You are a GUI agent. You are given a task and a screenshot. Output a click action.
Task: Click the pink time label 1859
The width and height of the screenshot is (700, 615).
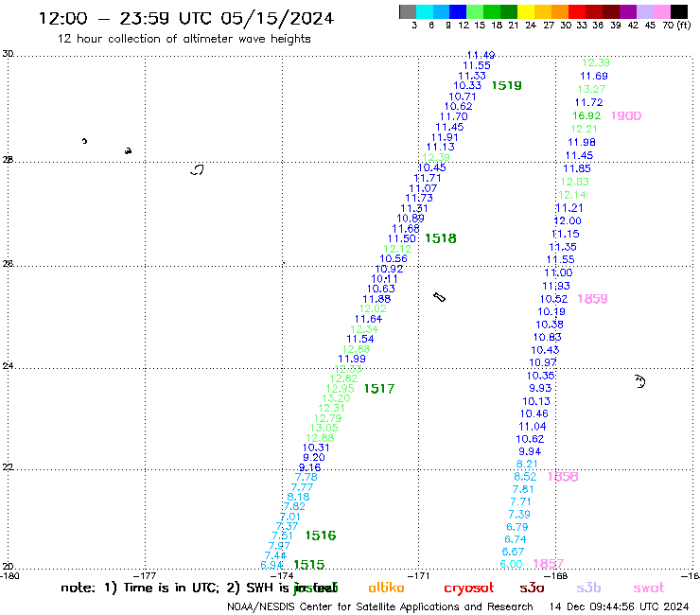(x=592, y=299)
